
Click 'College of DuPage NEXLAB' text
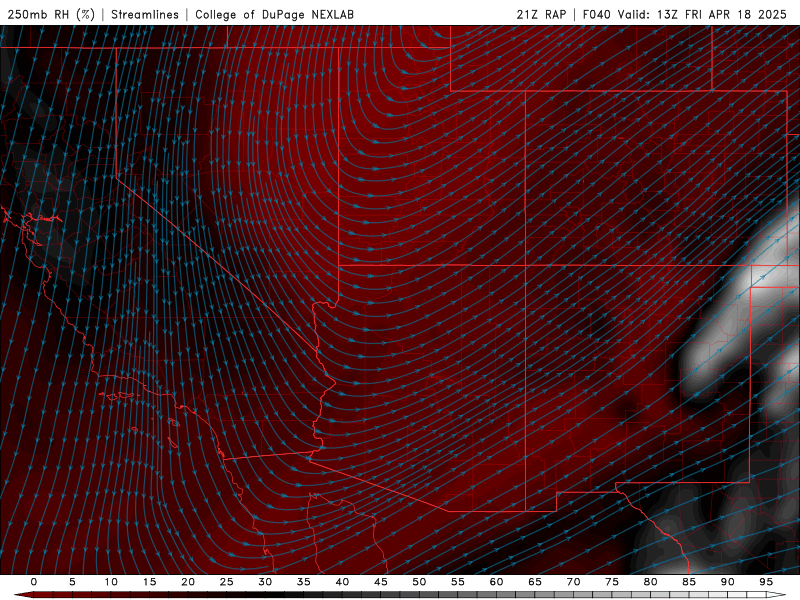(274, 14)
